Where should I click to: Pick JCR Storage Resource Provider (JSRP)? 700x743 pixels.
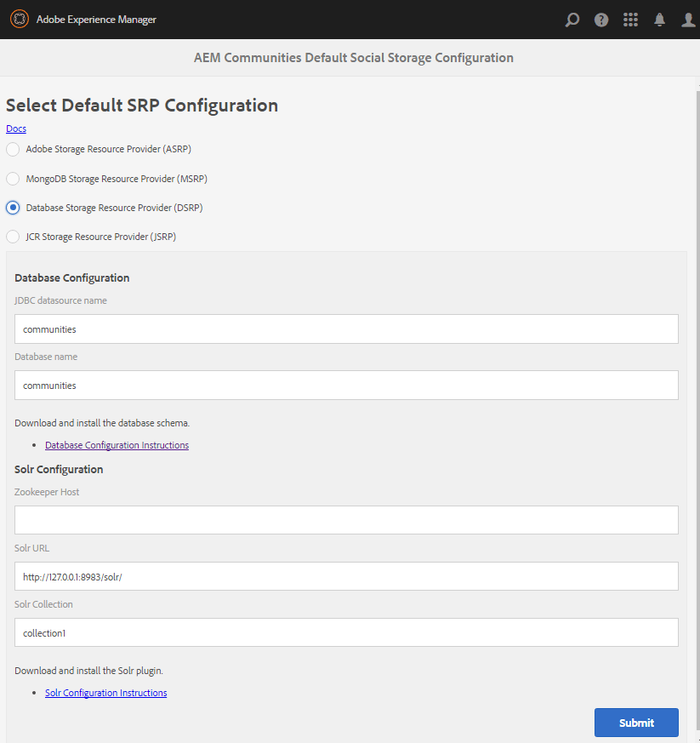click(13, 237)
